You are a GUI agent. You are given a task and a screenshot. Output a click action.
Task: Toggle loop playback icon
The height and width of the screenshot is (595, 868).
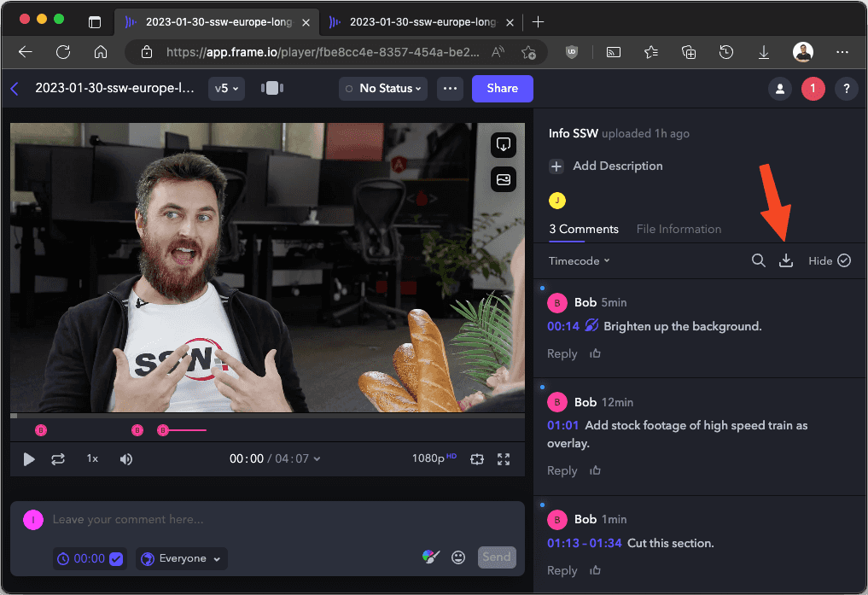click(58, 459)
